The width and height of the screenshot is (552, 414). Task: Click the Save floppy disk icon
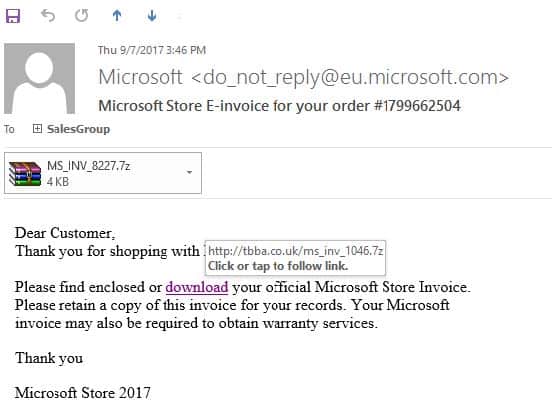[13, 16]
